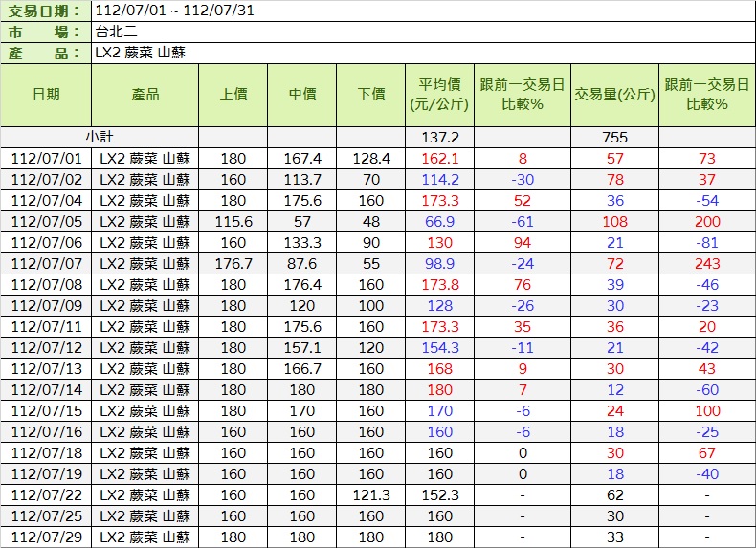
Task: Click the volume change value 243
Action: coord(707,264)
